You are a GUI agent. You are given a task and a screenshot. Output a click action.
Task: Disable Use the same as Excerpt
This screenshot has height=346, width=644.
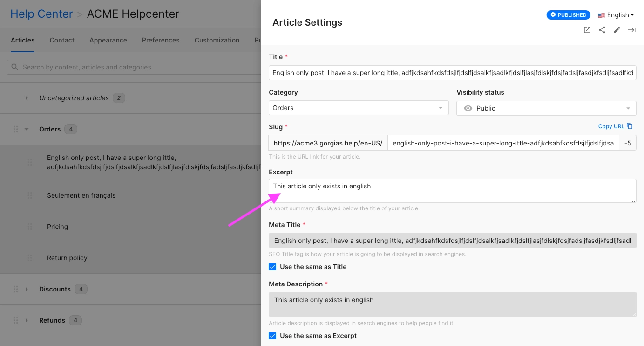[x=272, y=335]
